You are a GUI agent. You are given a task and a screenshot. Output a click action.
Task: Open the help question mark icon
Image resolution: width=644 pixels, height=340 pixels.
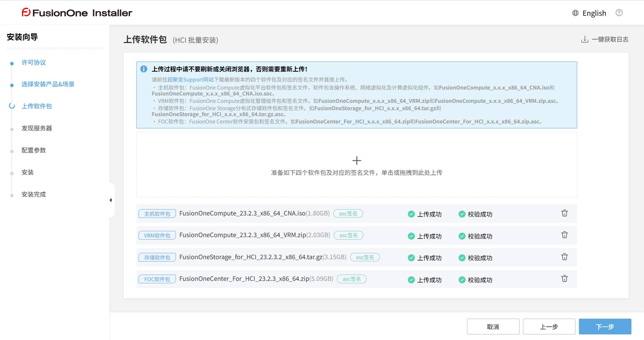coord(619,13)
